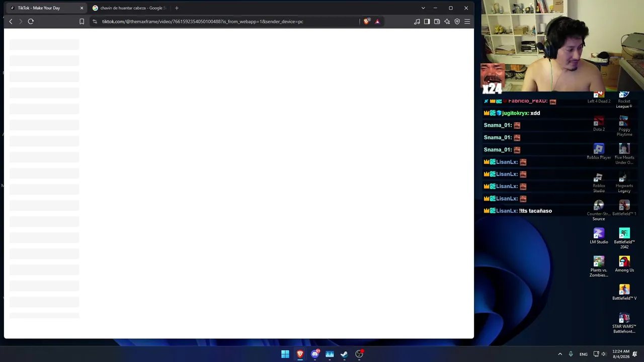Click the '!tts tacañaso' chat message
Image resolution: width=644 pixels, height=362 pixels.
(x=535, y=211)
